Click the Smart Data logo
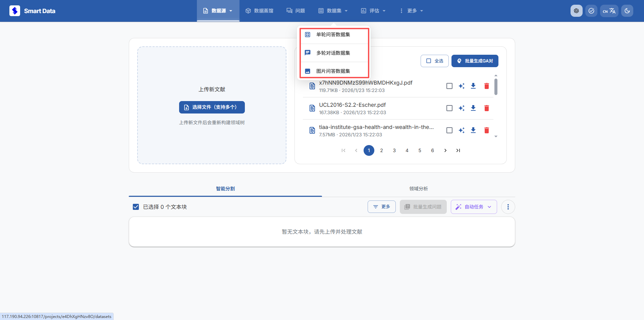 tap(32, 11)
